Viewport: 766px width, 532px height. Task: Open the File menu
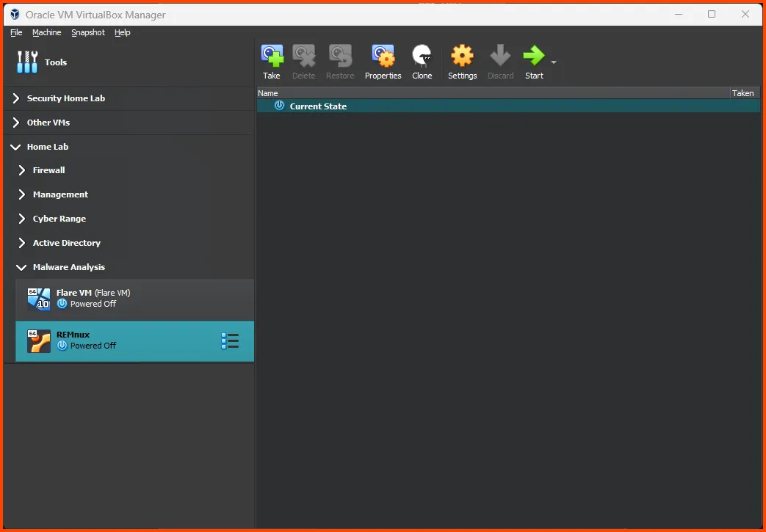(x=16, y=32)
